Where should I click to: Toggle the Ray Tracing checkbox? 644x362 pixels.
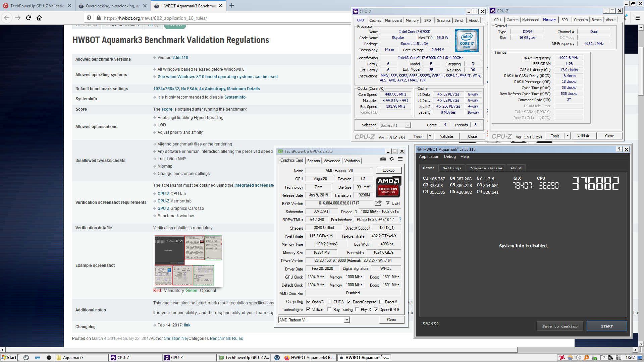(x=329, y=310)
